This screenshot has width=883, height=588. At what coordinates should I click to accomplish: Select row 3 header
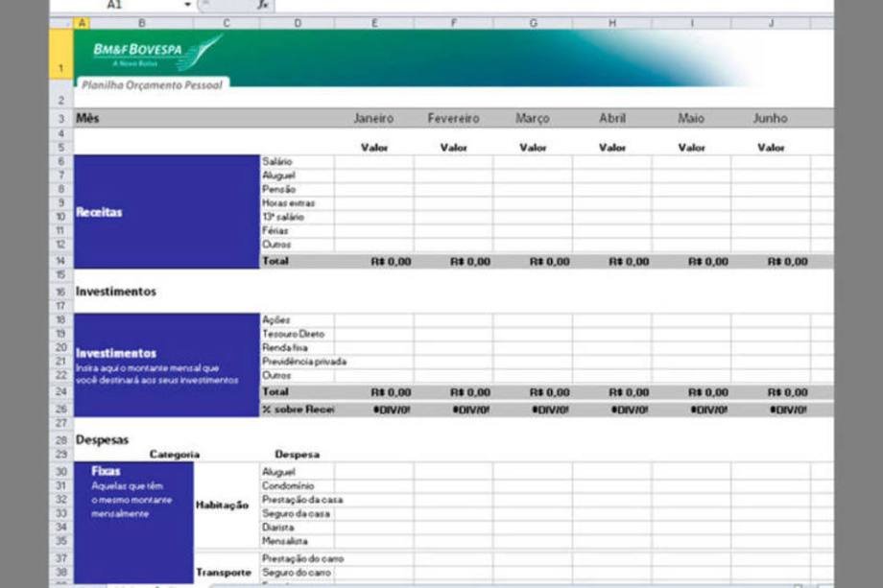[x=60, y=119]
